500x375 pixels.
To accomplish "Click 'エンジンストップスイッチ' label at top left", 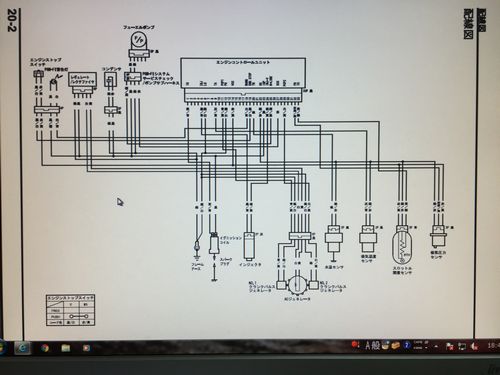I will pos(46,62).
